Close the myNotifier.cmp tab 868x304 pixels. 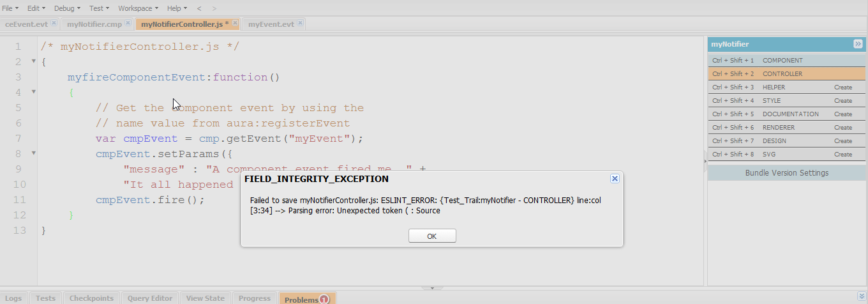pos(128,23)
